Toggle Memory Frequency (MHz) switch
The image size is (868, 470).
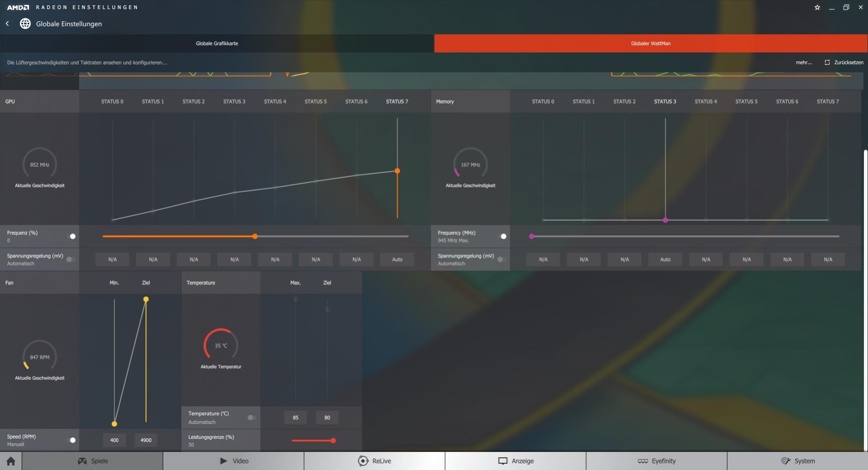point(502,236)
